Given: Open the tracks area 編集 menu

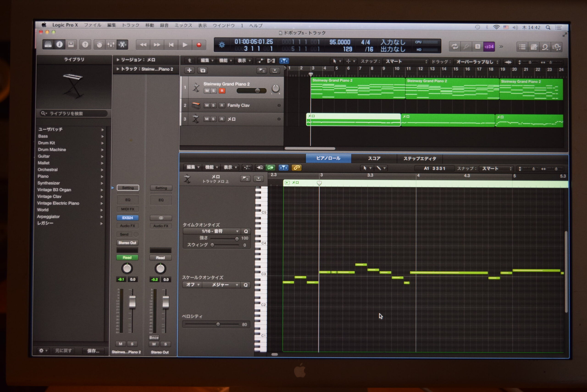Looking at the screenshot, I should (x=207, y=60).
